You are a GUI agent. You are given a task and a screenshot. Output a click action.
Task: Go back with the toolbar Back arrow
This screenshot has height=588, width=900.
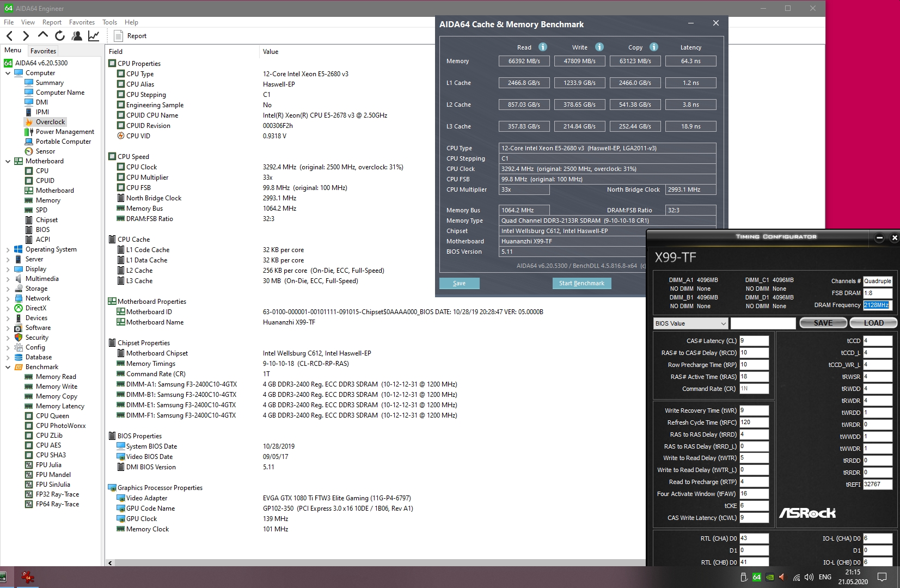coord(10,36)
